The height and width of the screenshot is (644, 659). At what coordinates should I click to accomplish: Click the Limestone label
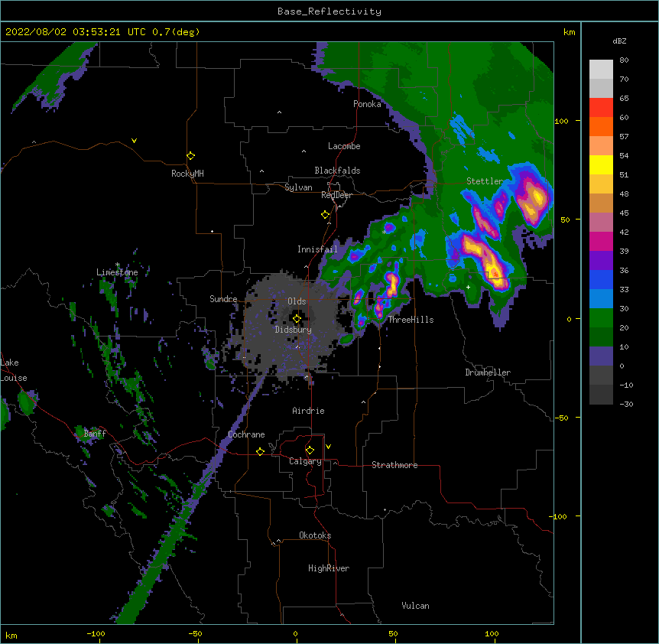tap(117, 272)
